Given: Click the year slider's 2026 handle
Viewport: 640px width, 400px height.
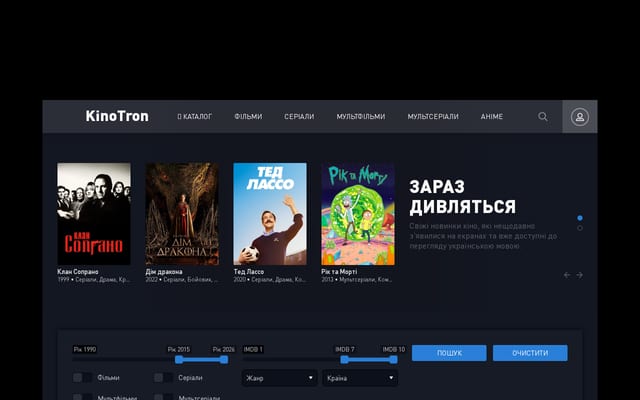Looking at the screenshot, I should (224, 360).
